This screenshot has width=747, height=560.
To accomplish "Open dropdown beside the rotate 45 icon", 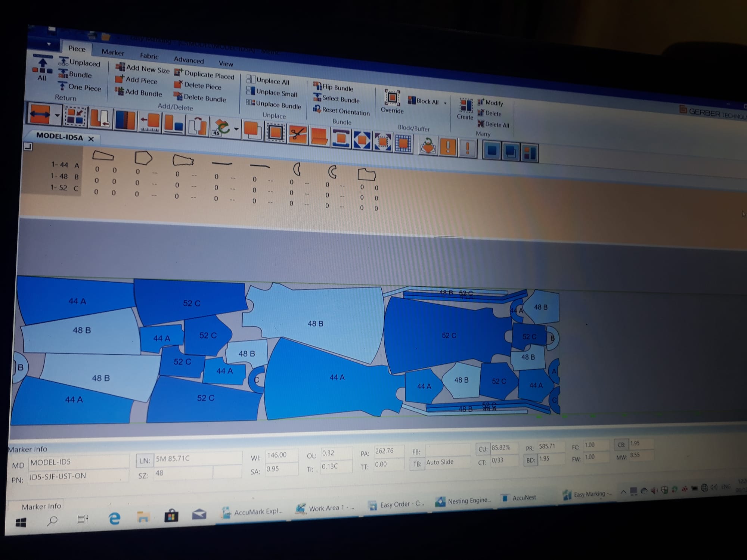I will coord(236,129).
